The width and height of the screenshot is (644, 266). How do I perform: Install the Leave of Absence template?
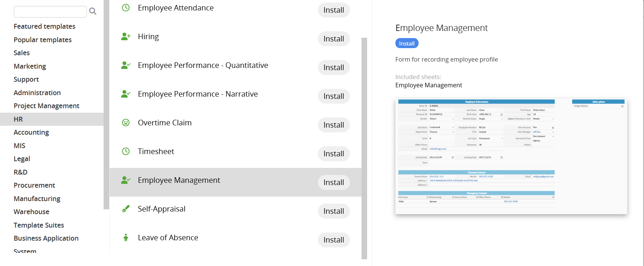[334, 240]
